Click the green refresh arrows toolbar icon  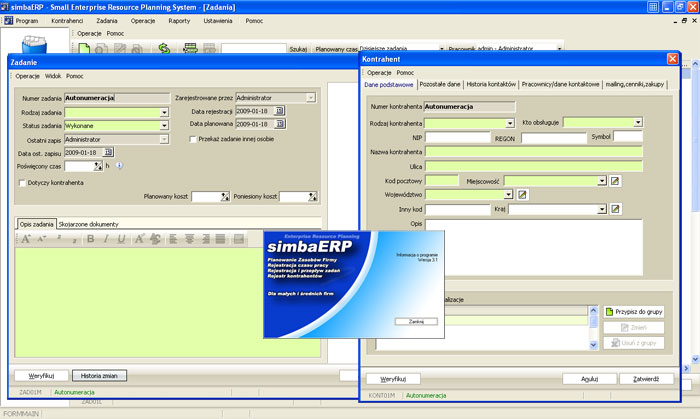click(164, 48)
